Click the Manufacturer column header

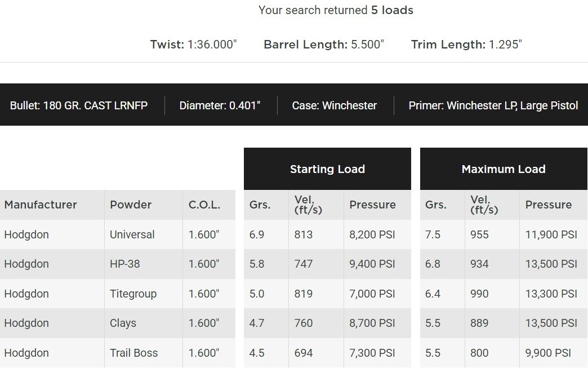pos(41,205)
